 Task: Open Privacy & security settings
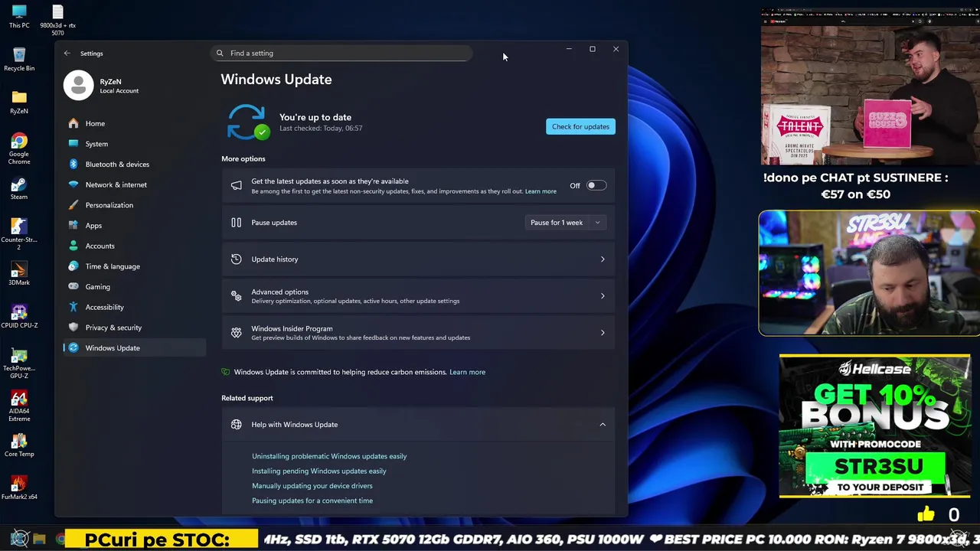click(135, 328)
